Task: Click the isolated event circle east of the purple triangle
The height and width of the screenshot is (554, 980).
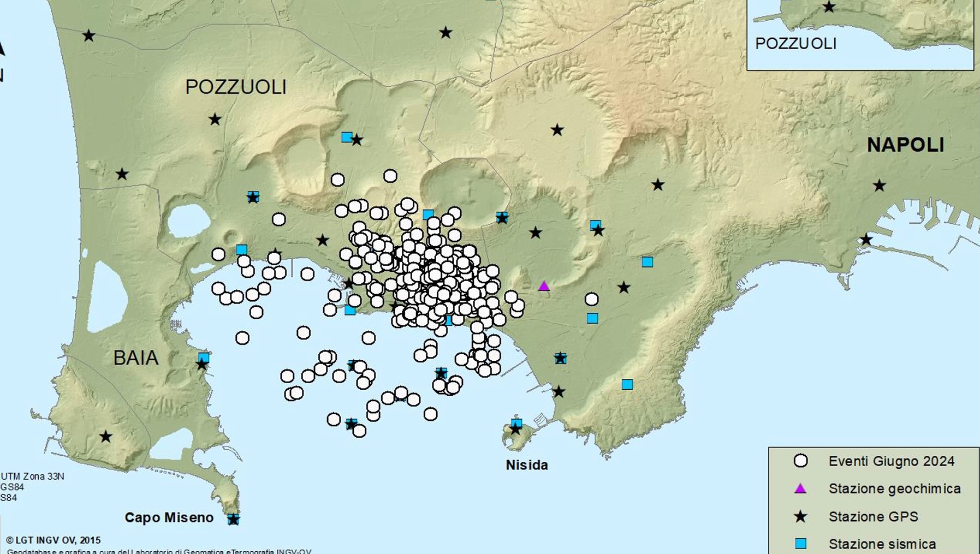Action: pyautogui.click(x=591, y=299)
